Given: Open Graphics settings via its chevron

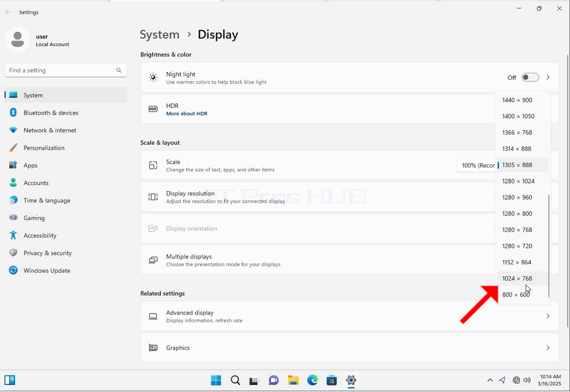Looking at the screenshot, I should (548, 348).
